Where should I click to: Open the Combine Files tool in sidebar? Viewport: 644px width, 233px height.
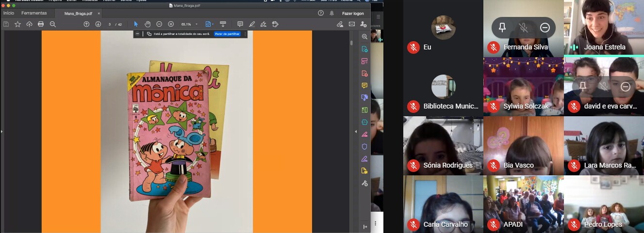pos(364,97)
